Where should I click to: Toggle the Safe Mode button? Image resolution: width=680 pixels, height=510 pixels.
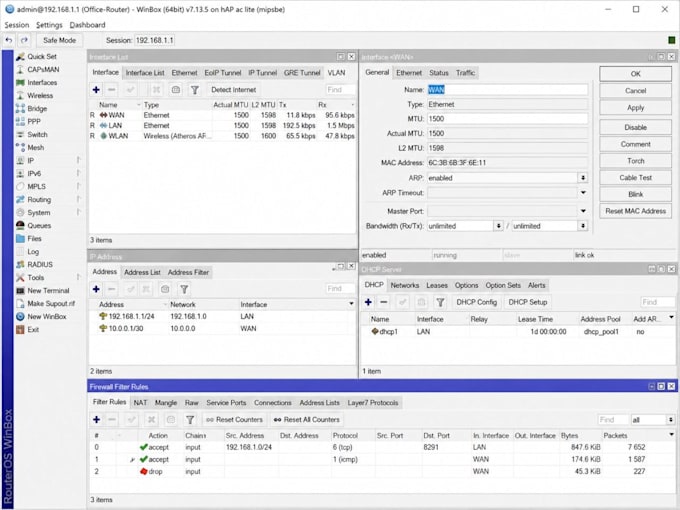(x=59, y=40)
